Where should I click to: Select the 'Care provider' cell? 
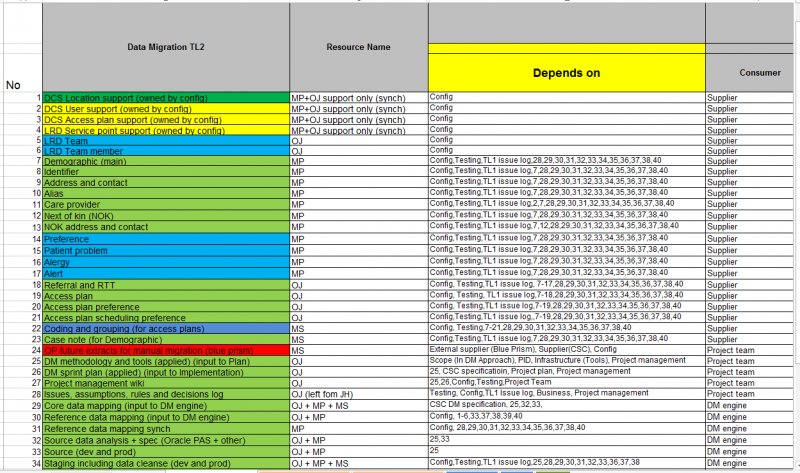pyautogui.click(x=165, y=203)
